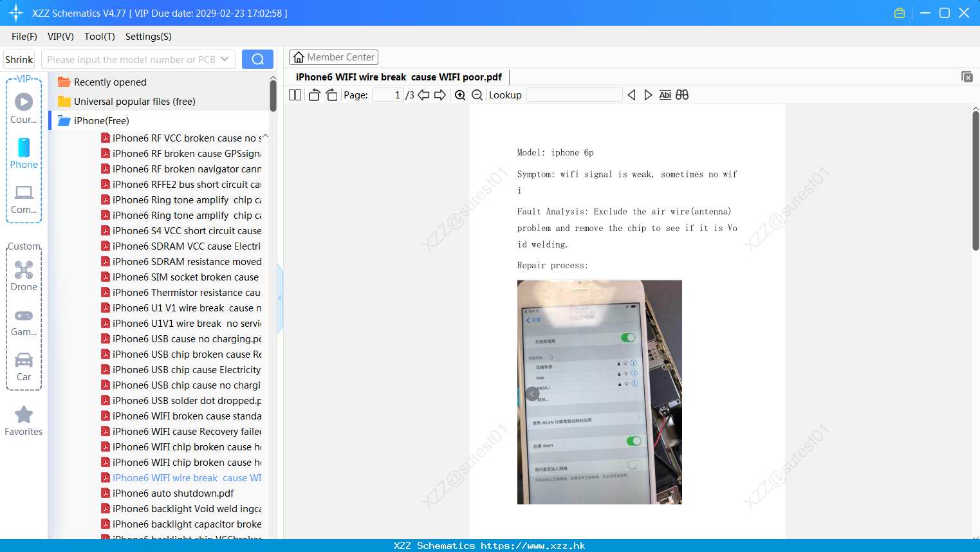The height and width of the screenshot is (552, 980).
Task: Open iPhone6 SDRAM VCC cause Electricity file
Action: pos(181,246)
